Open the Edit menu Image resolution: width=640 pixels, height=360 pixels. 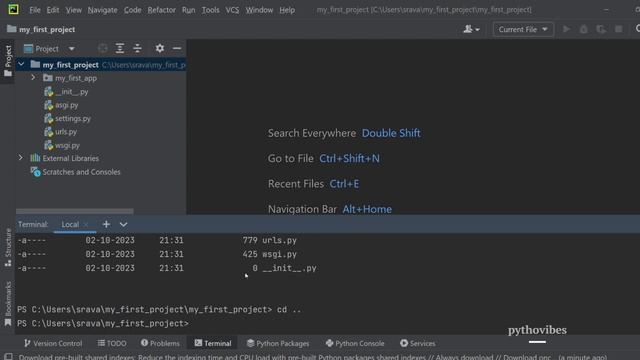pos(53,10)
